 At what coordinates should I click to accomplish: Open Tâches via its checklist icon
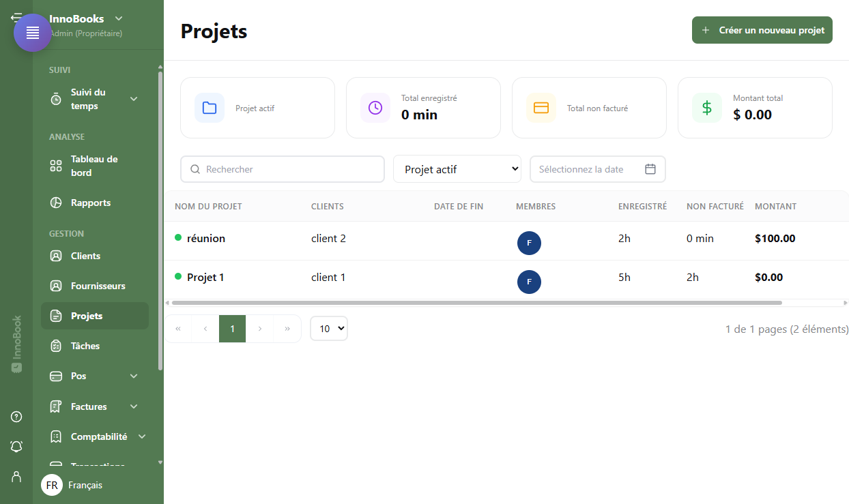coord(56,346)
